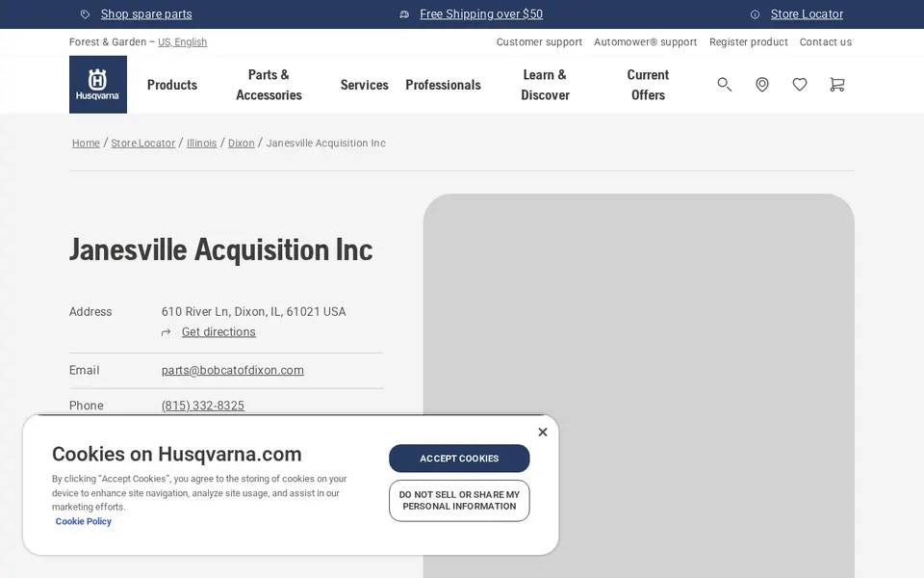The height and width of the screenshot is (578, 924).
Task: Open the Parts & Accessories menu
Action: pyautogui.click(x=269, y=85)
